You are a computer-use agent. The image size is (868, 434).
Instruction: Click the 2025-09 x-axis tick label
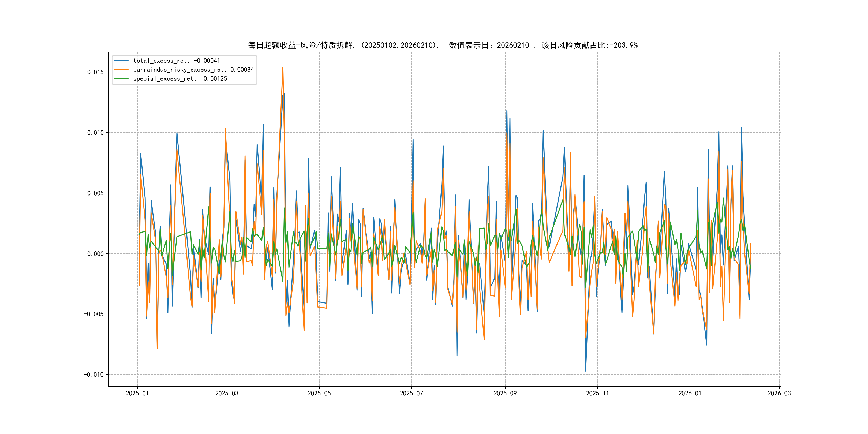click(x=505, y=393)
